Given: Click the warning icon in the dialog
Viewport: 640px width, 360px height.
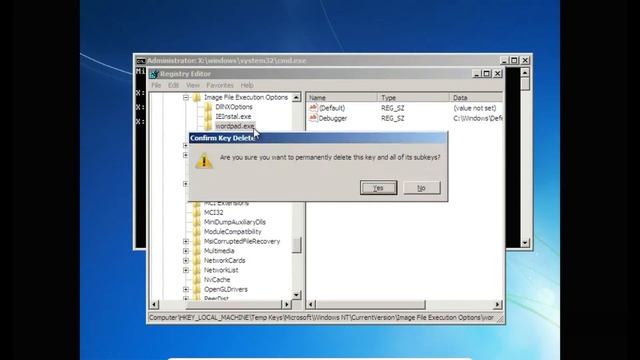Looking at the screenshot, I should tap(204, 161).
